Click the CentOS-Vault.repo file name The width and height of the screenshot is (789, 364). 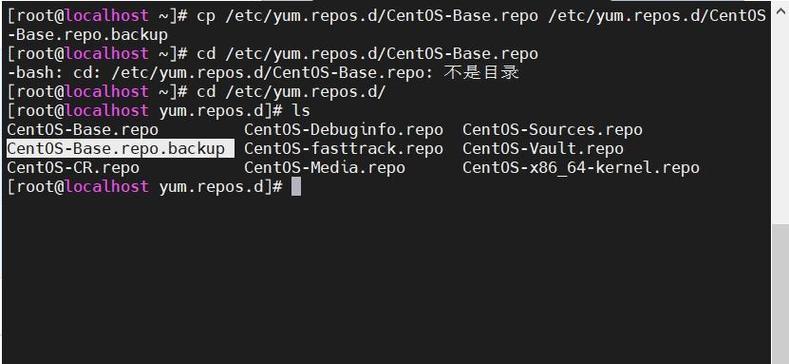[x=543, y=149]
